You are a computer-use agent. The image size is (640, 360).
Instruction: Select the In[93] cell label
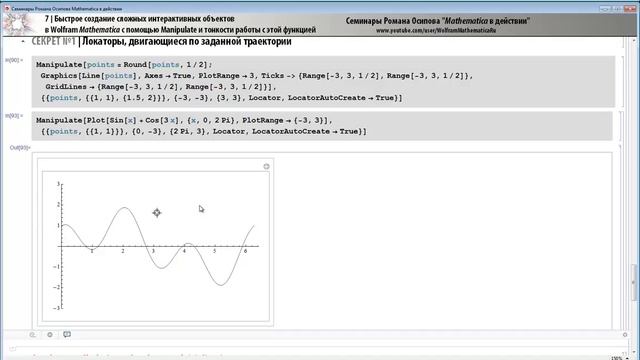(14, 116)
